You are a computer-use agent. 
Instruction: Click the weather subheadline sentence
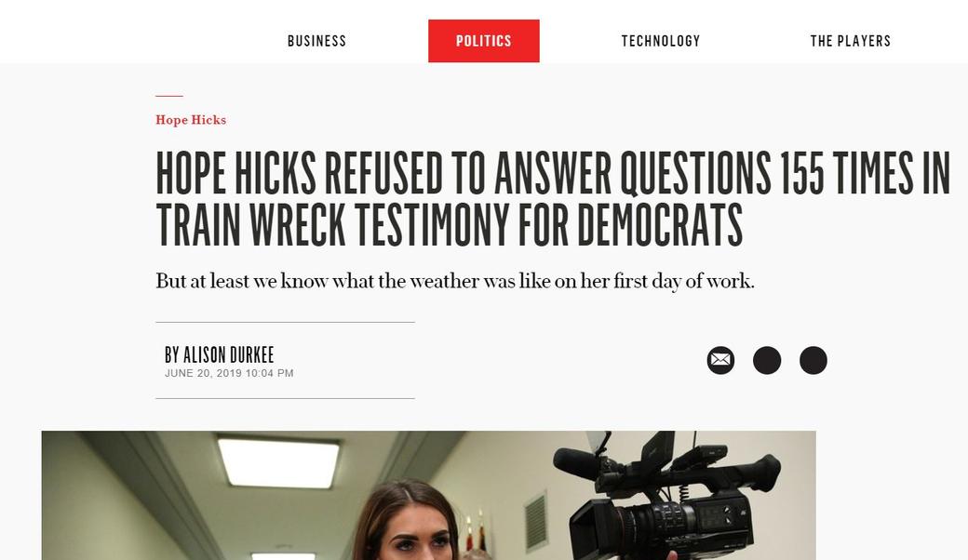(455, 281)
